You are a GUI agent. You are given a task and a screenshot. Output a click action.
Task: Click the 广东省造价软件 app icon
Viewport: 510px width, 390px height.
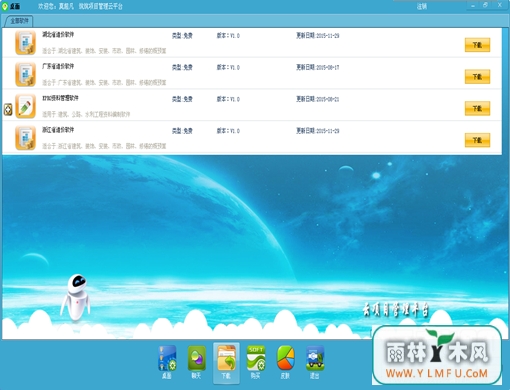(x=25, y=75)
